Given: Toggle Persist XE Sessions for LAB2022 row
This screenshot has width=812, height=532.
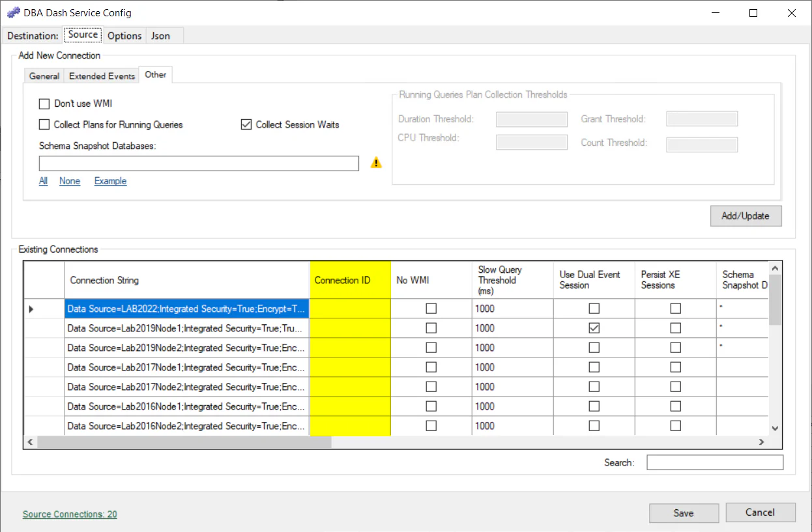Looking at the screenshot, I should (675, 309).
